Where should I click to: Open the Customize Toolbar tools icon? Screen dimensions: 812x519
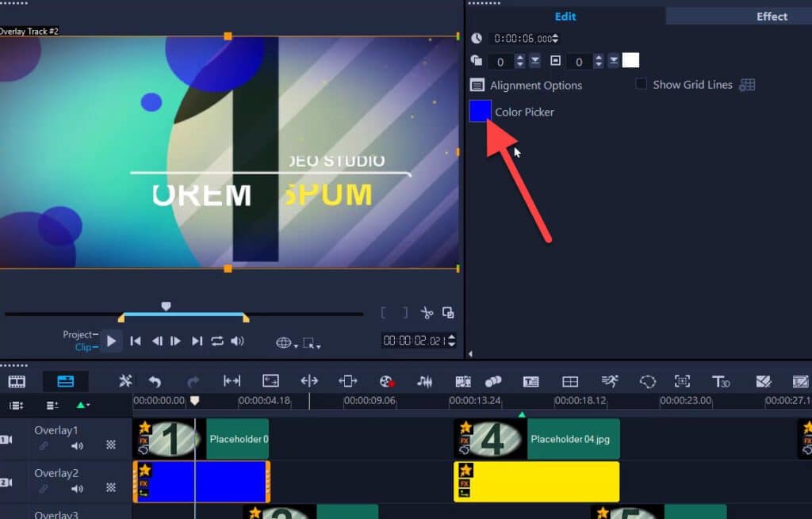coord(125,381)
